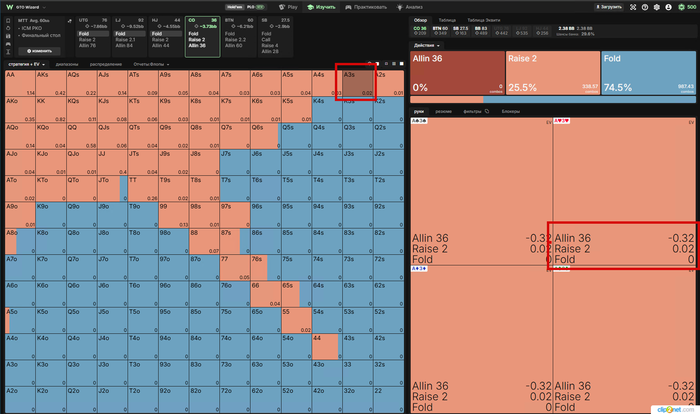Click the GTO Wizard W logo
The height and width of the screenshot is (414, 700).
[9, 7]
